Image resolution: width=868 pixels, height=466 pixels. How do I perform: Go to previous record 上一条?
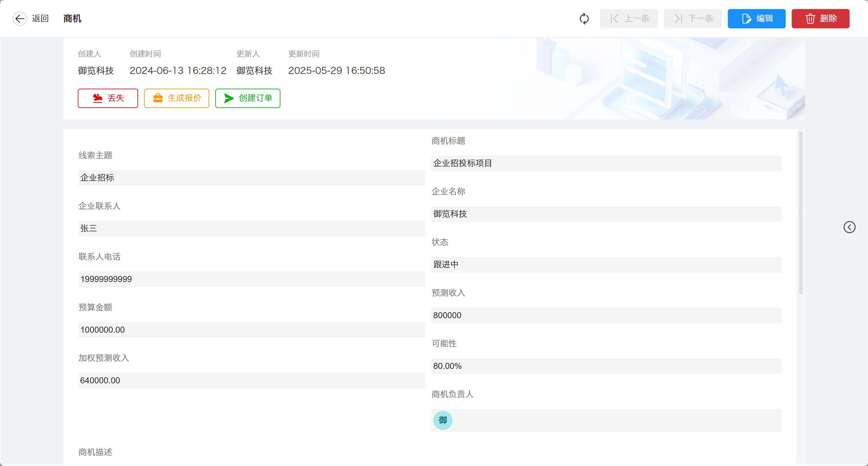(628, 18)
